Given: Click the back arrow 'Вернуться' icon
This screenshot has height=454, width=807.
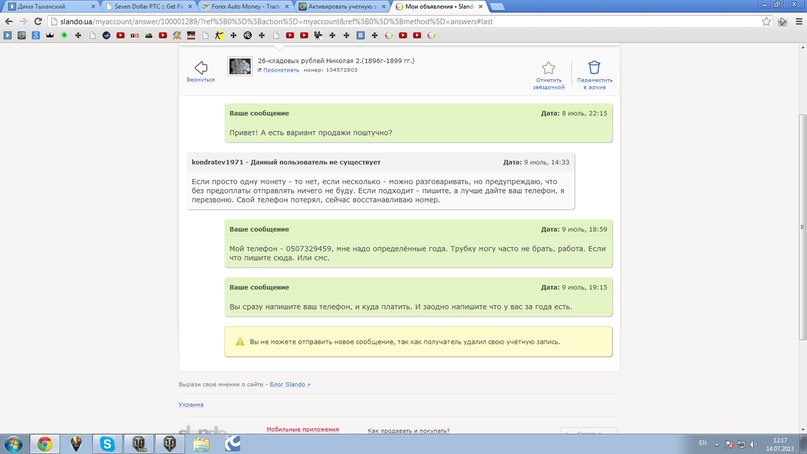Looking at the screenshot, I should pos(200,67).
